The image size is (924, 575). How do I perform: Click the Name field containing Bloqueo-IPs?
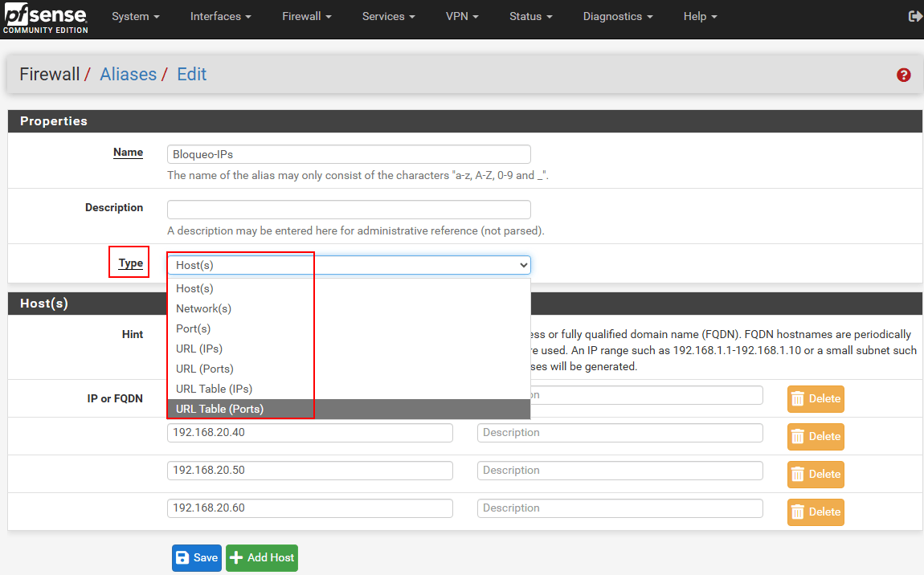[349, 154]
